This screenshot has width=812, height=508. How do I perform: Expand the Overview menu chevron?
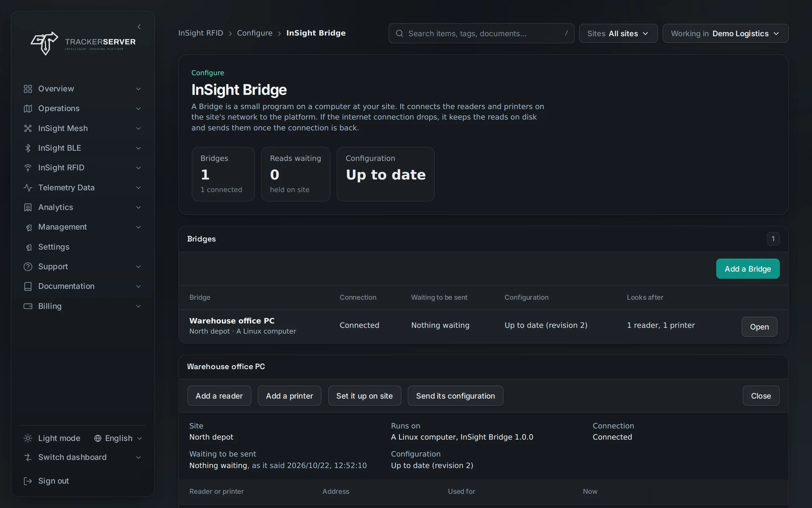click(138, 89)
